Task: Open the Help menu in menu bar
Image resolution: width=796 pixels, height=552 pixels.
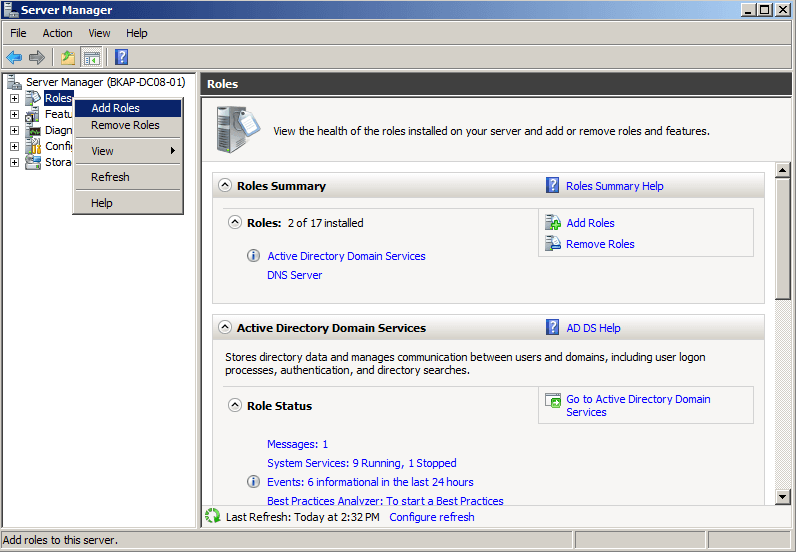Action: (137, 33)
